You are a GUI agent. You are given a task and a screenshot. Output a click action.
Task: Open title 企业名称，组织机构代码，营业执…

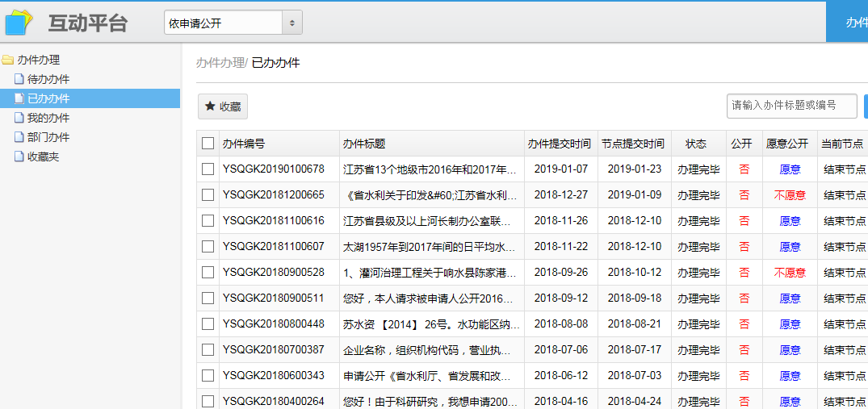[x=428, y=350]
